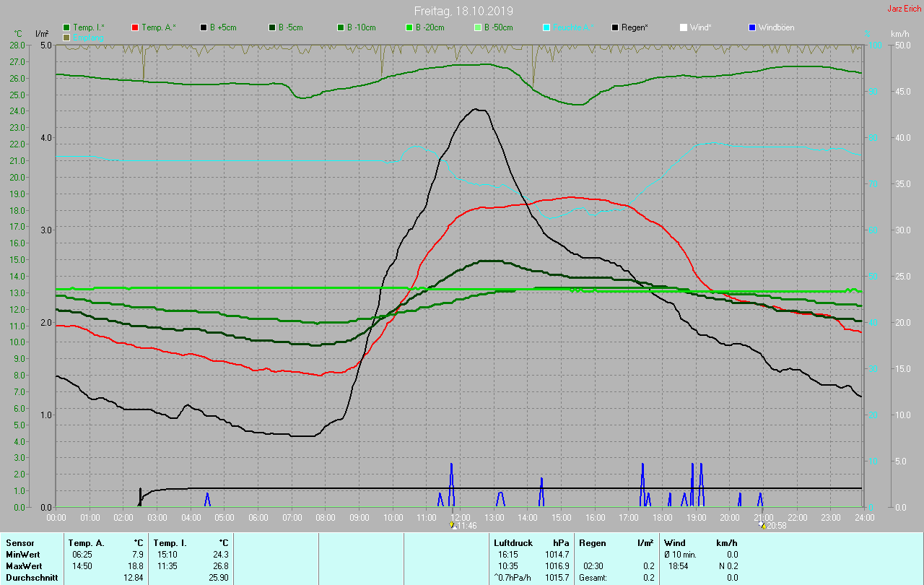The width and height of the screenshot is (924, 585).
Task: Select the Regen* legend label
Action: click(x=635, y=27)
